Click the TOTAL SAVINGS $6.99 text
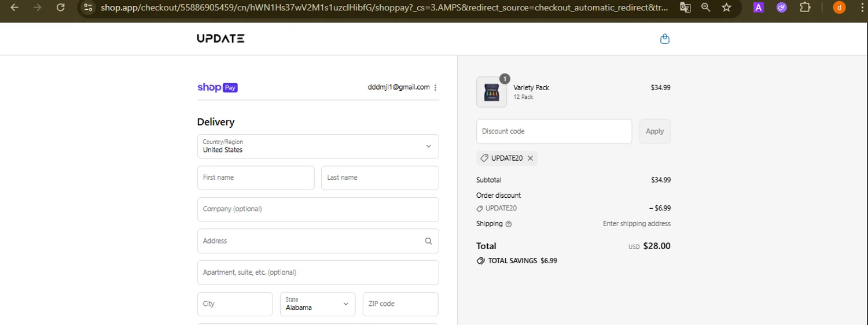868x325 pixels. coord(523,261)
